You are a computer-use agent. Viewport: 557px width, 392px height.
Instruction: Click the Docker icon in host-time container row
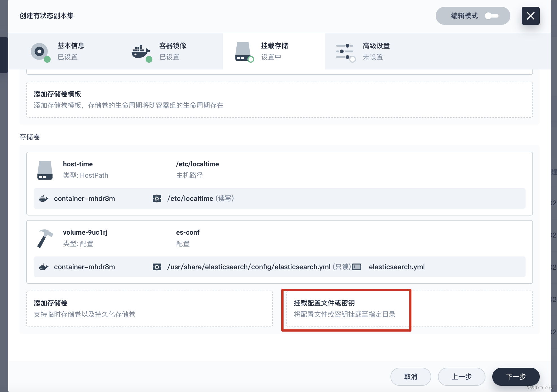[44, 199]
